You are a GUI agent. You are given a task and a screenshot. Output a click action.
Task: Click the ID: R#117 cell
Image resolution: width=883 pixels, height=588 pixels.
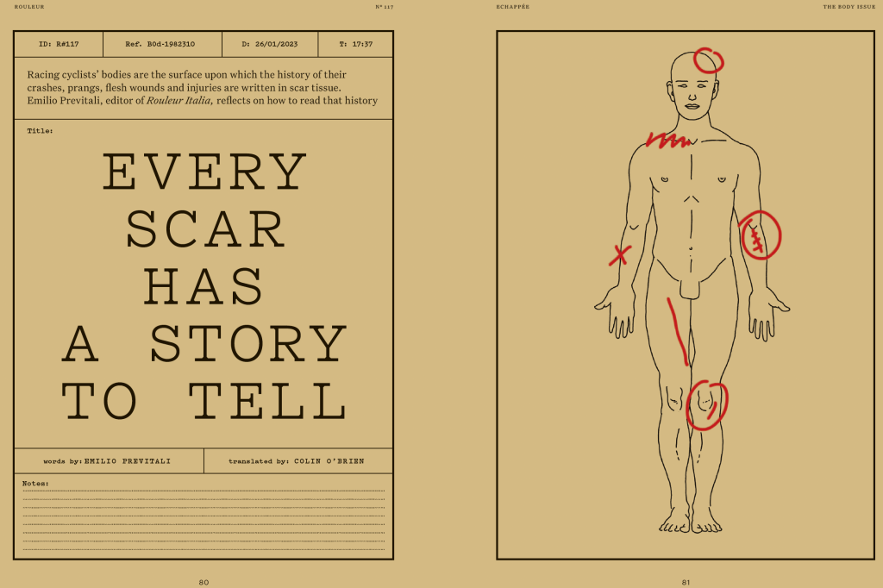(x=59, y=44)
